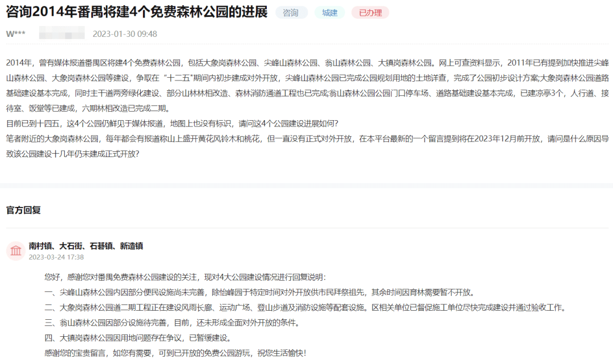The image size is (613, 364).
Task: Click the post title about 番禺 forest parks
Action: pyautogui.click(x=136, y=12)
